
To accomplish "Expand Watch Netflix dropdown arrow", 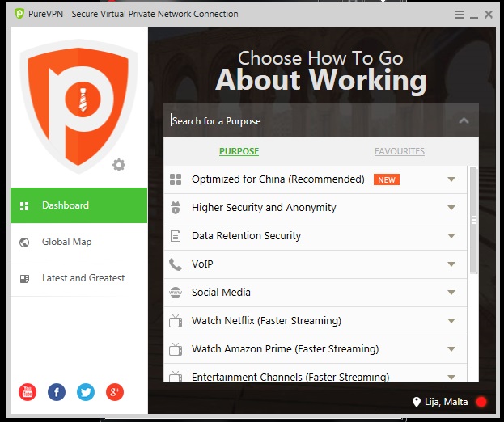I will [451, 321].
